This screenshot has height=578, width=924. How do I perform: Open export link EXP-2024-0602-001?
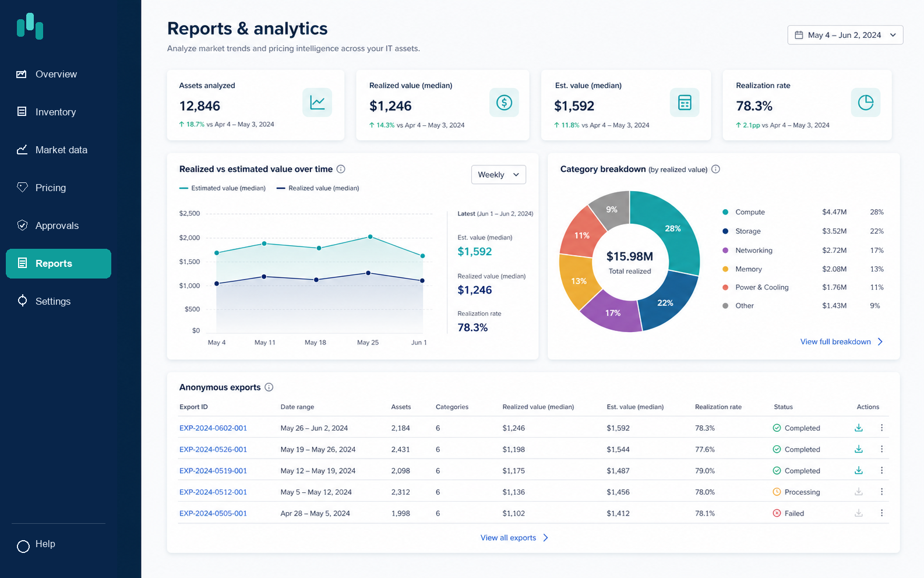tap(213, 428)
